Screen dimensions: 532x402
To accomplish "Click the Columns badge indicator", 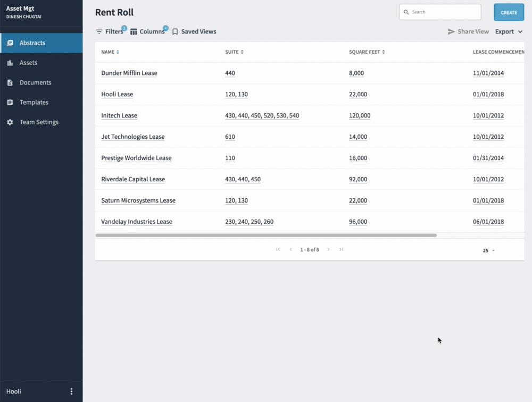I will (165, 28).
